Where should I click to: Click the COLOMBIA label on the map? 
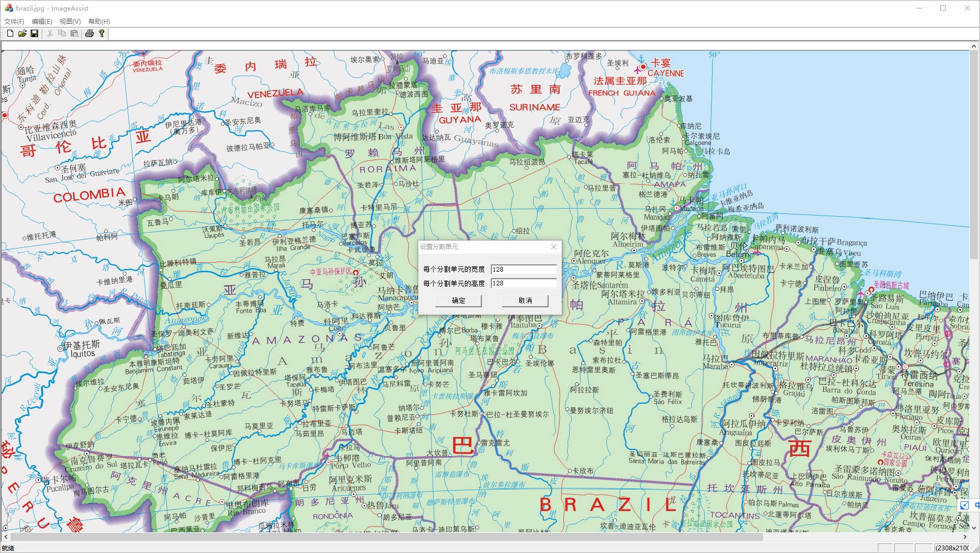click(x=89, y=195)
